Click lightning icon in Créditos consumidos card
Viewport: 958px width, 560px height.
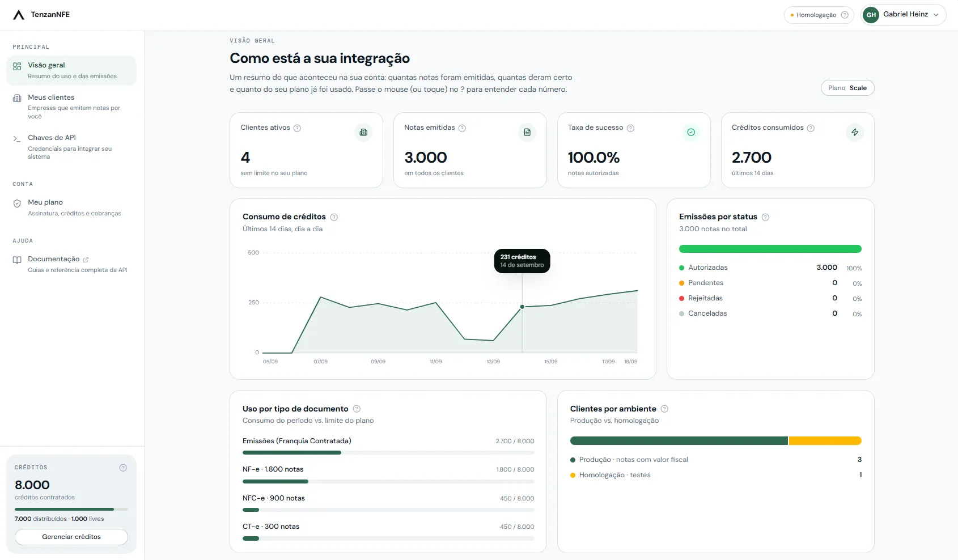click(x=855, y=132)
